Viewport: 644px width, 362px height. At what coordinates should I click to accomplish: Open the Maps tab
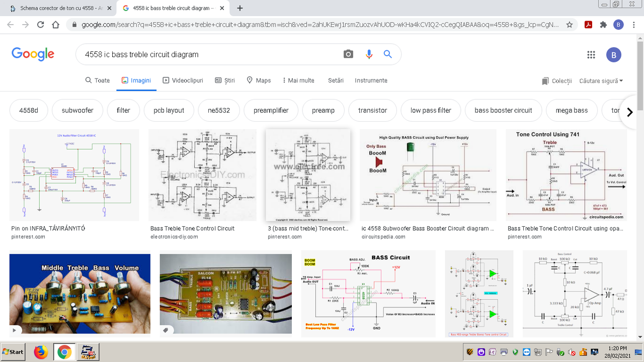(259, 80)
